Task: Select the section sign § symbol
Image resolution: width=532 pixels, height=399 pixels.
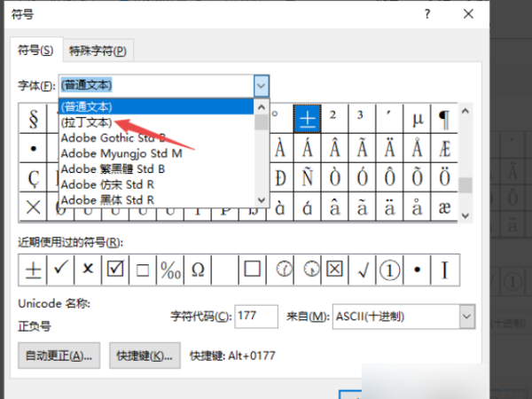Action: [33, 119]
